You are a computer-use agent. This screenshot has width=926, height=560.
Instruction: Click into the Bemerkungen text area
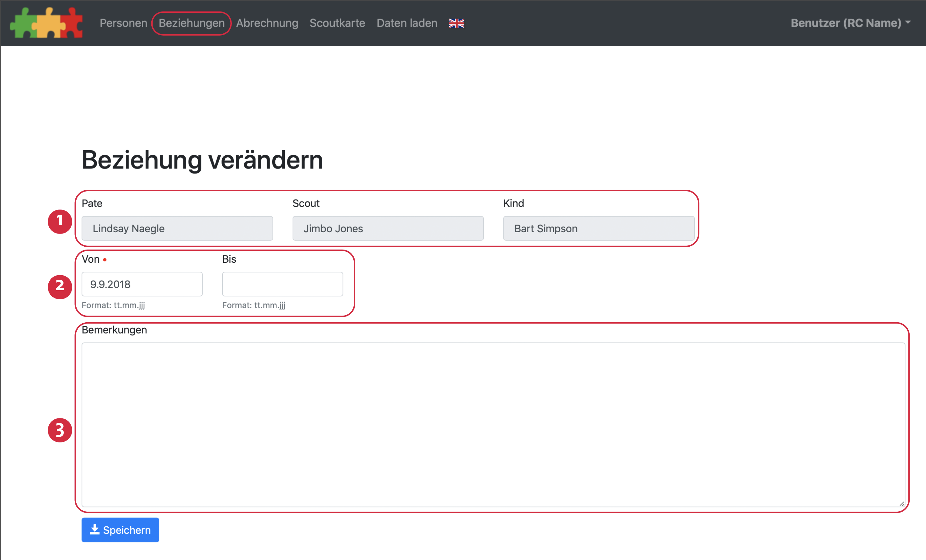493,424
